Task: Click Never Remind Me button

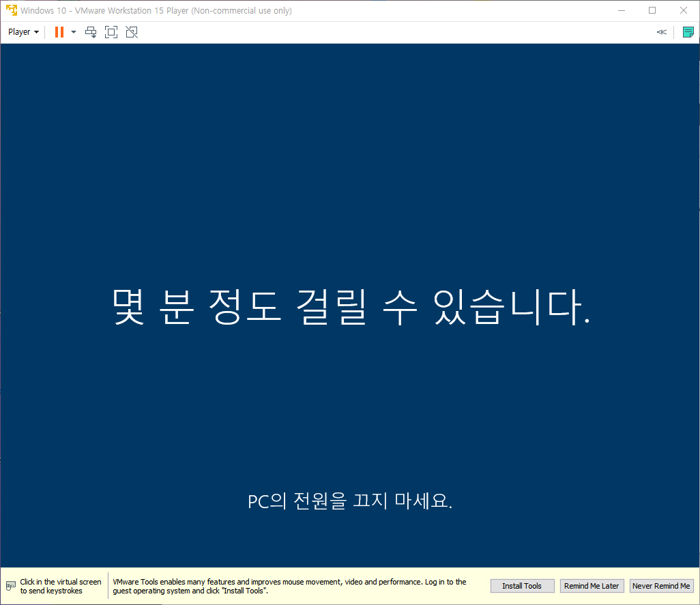Action: point(661,586)
